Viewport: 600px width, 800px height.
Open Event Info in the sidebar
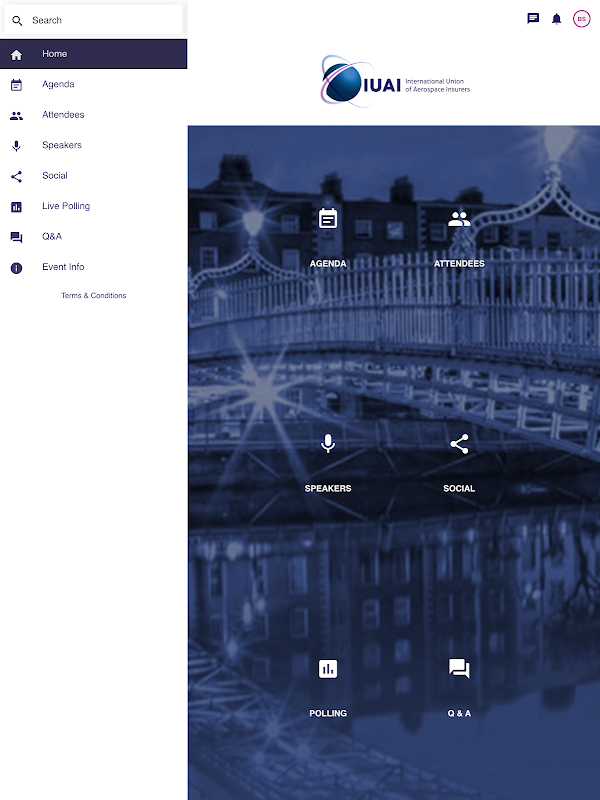[93, 267]
